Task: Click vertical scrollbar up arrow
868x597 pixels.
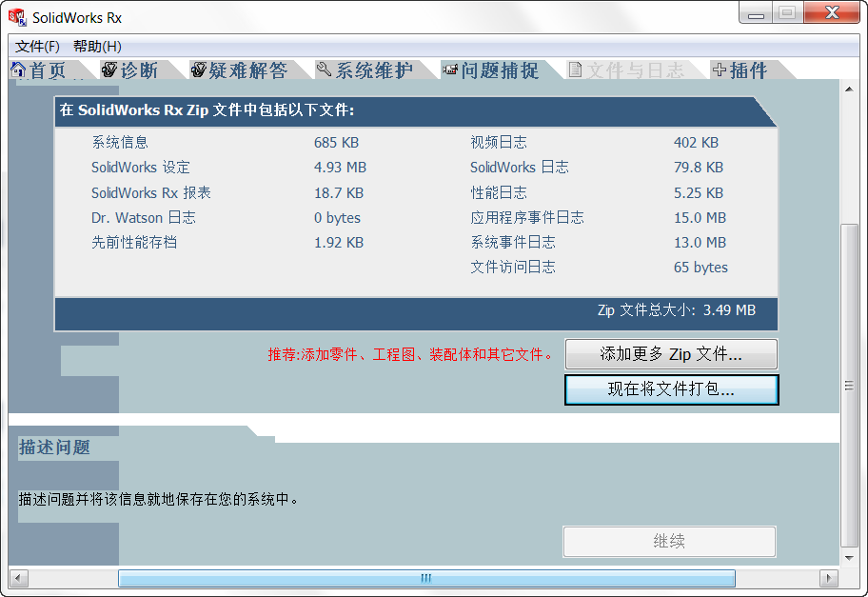Action: (x=849, y=89)
